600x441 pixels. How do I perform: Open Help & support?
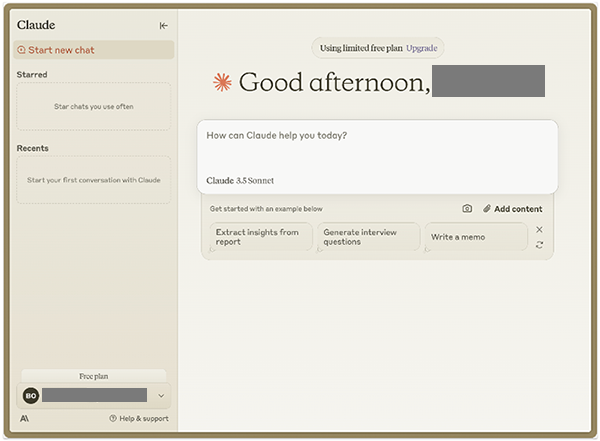click(139, 418)
